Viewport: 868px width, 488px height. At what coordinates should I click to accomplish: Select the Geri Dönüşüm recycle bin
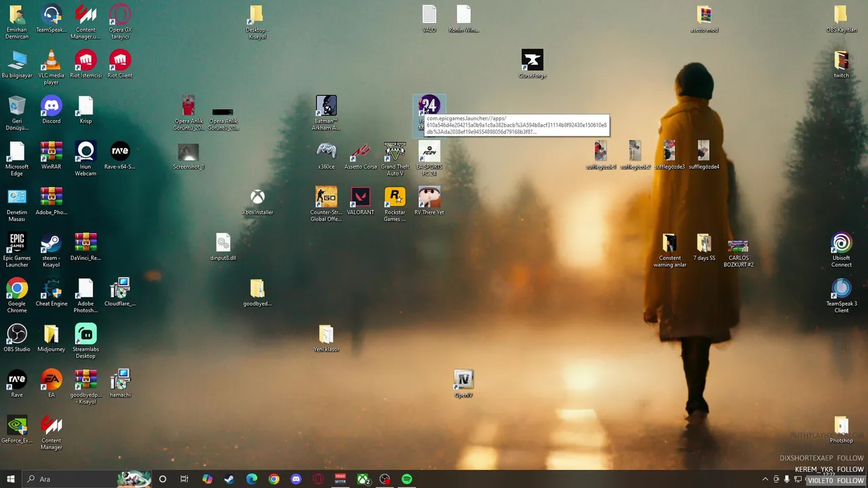coord(17,113)
